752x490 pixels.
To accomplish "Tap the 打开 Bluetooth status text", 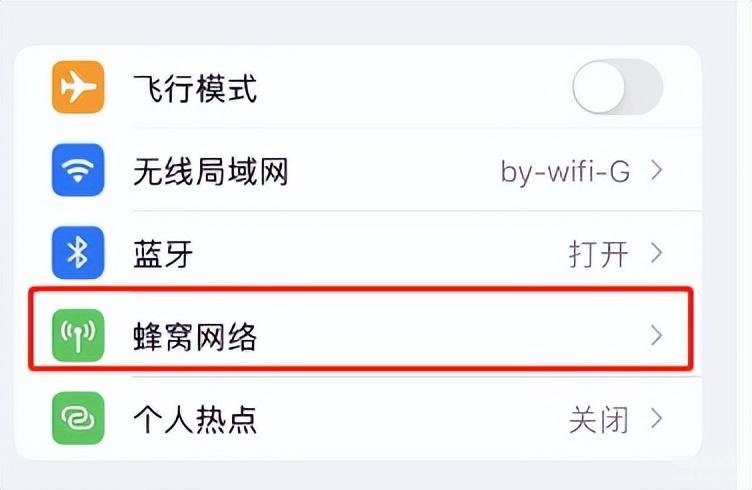I will pyautogui.click(x=598, y=255).
